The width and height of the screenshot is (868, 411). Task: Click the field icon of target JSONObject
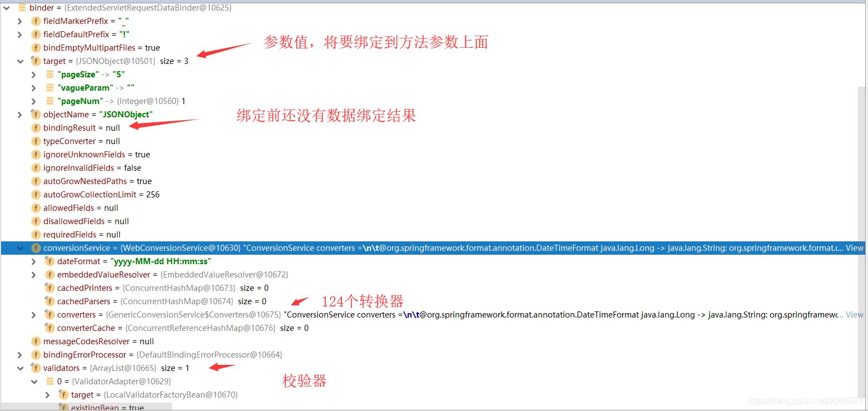point(36,61)
